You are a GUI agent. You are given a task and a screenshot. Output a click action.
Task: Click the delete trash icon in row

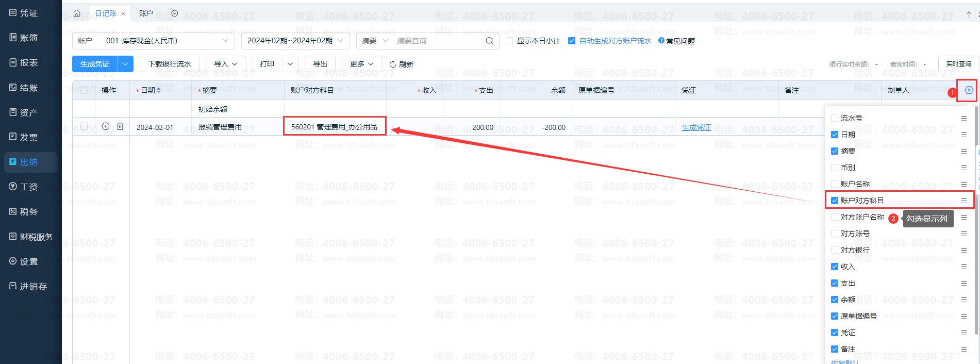(120, 126)
